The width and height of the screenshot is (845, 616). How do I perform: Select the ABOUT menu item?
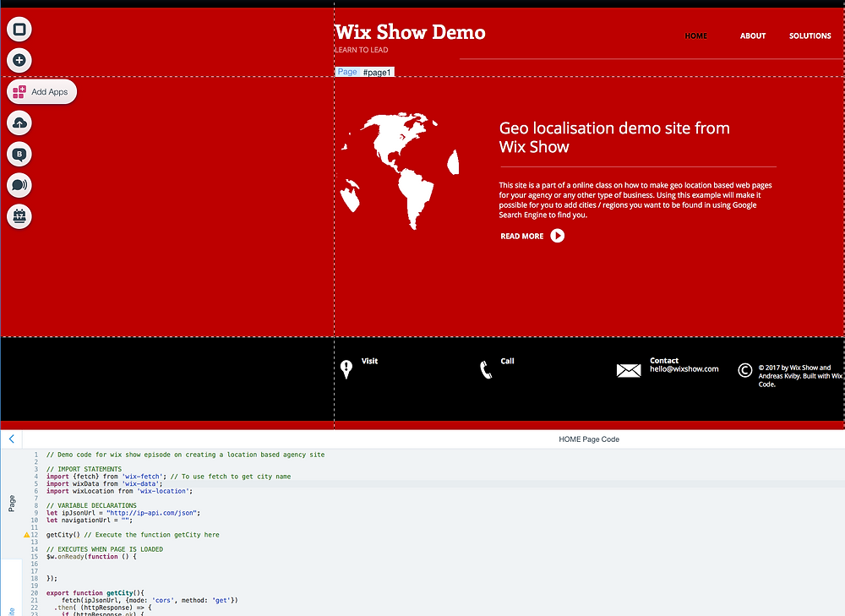pyautogui.click(x=753, y=36)
